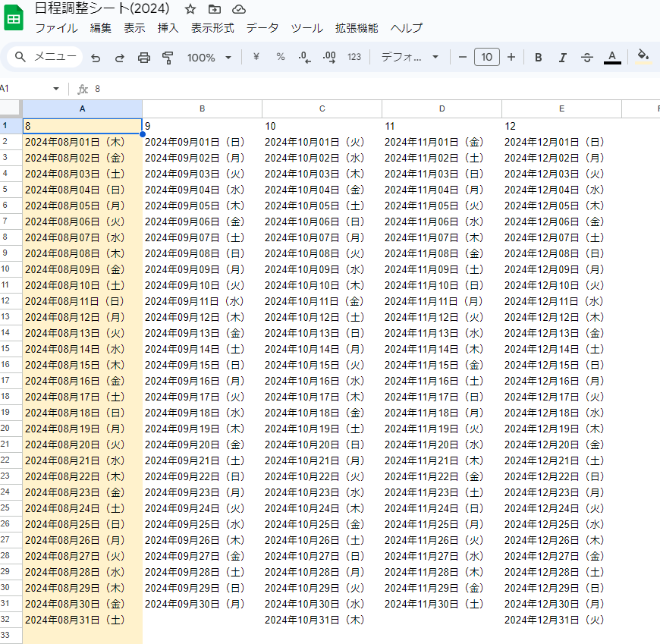Star the document 日程調整シート(2024)
Image resolution: width=660 pixels, height=644 pixels.
tap(190, 9)
